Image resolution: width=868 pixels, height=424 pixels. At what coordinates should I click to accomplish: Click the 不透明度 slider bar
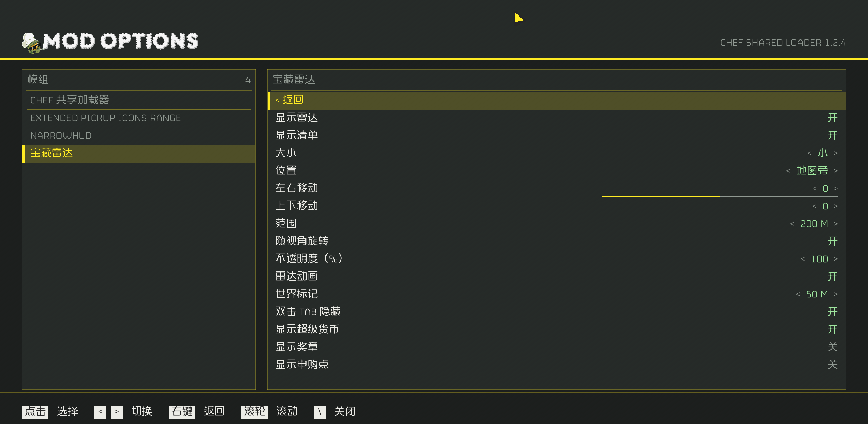pos(720,267)
